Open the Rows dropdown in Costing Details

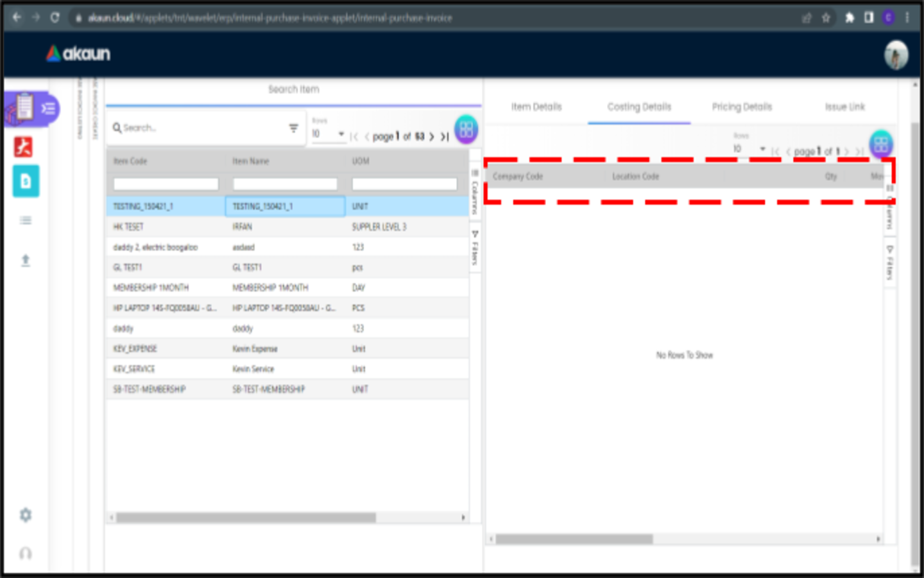749,149
